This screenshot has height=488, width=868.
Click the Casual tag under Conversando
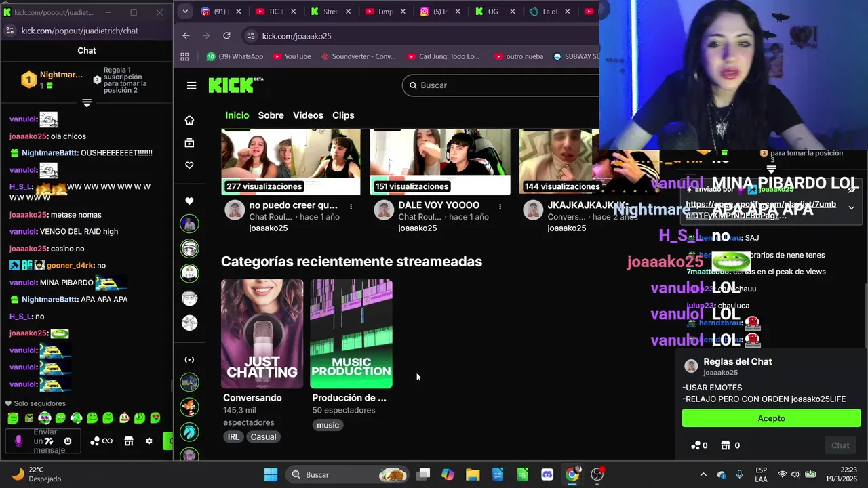coord(263,437)
